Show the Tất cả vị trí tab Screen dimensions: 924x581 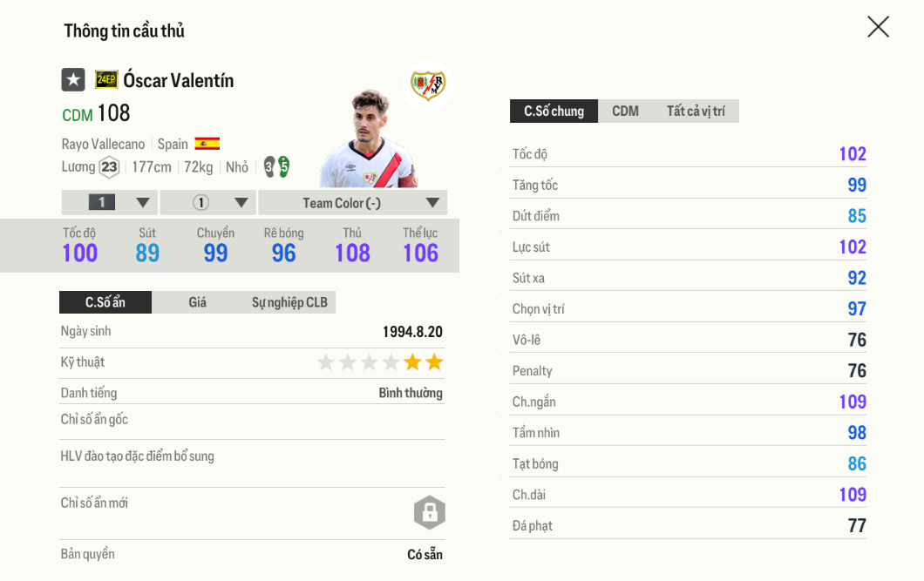pos(696,111)
